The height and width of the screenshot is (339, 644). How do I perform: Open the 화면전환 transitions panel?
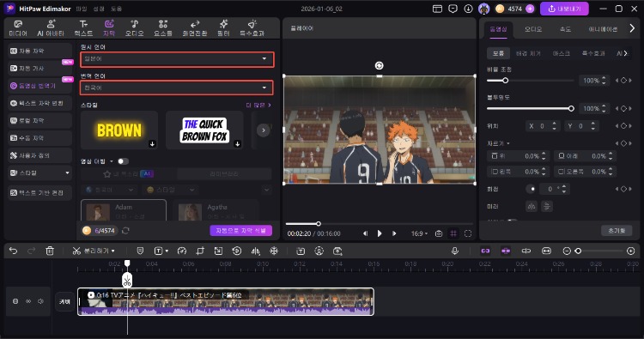pos(195,28)
